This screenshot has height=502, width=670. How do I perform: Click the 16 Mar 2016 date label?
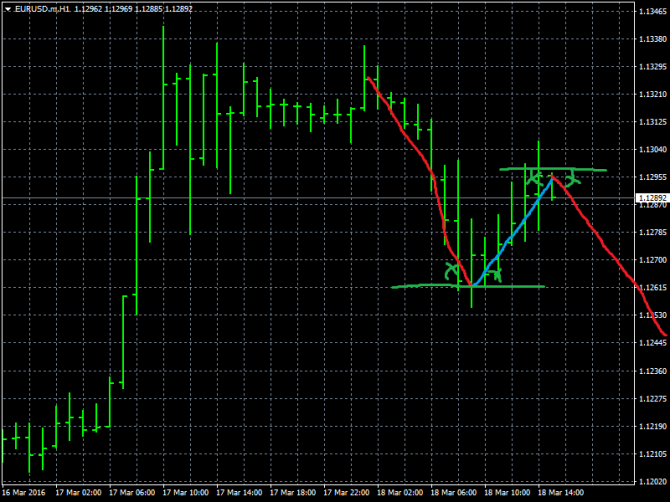click(23, 493)
